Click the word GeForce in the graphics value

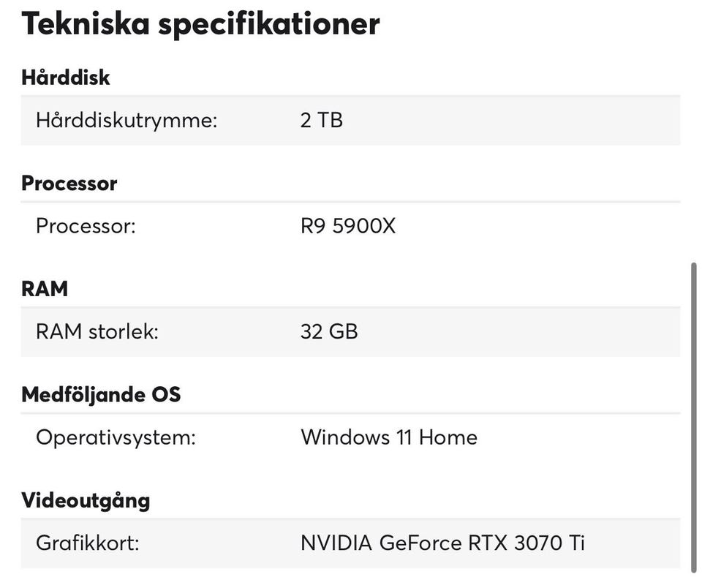pyautogui.click(x=420, y=544)
